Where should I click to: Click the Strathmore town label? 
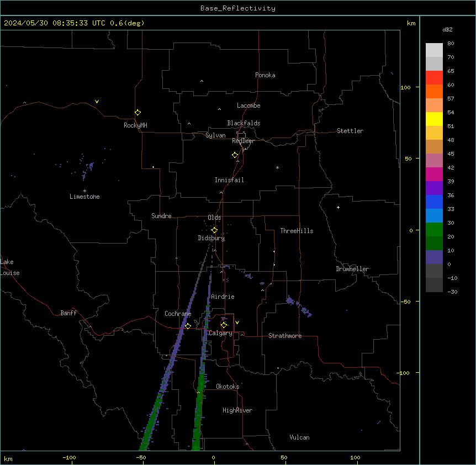coord(285,336)
